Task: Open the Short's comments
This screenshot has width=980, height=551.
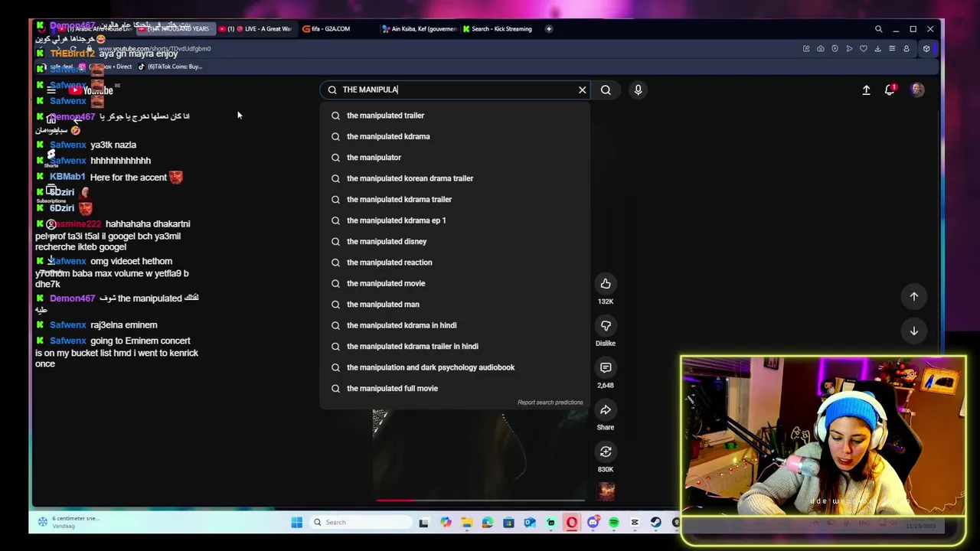Action: click(x=606, y=368)
